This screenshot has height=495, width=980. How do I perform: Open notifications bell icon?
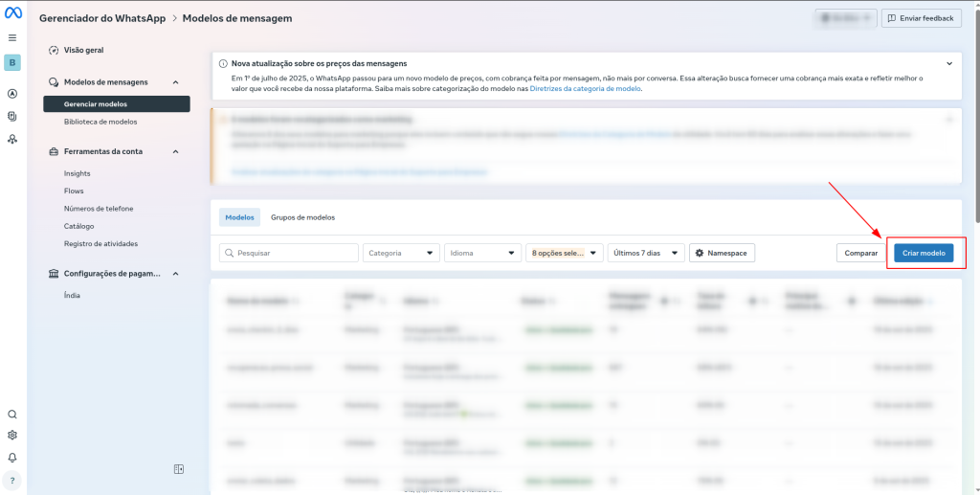[x=12, y=457]
